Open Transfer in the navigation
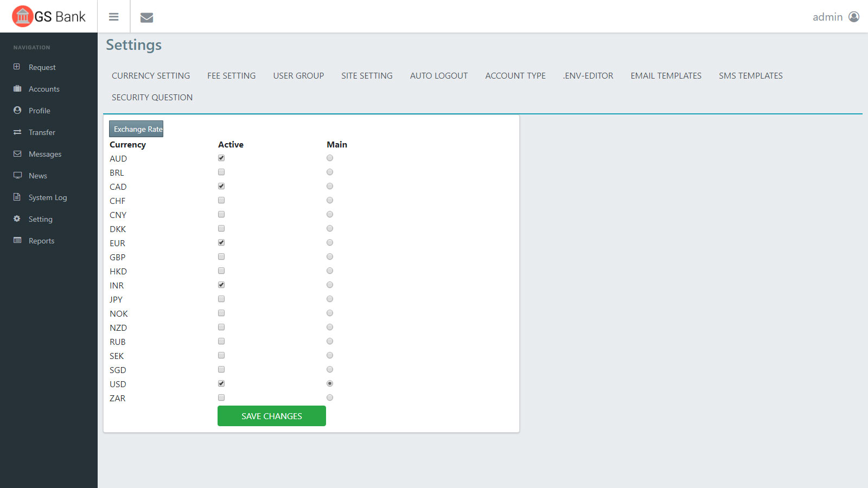 point(42,132)
